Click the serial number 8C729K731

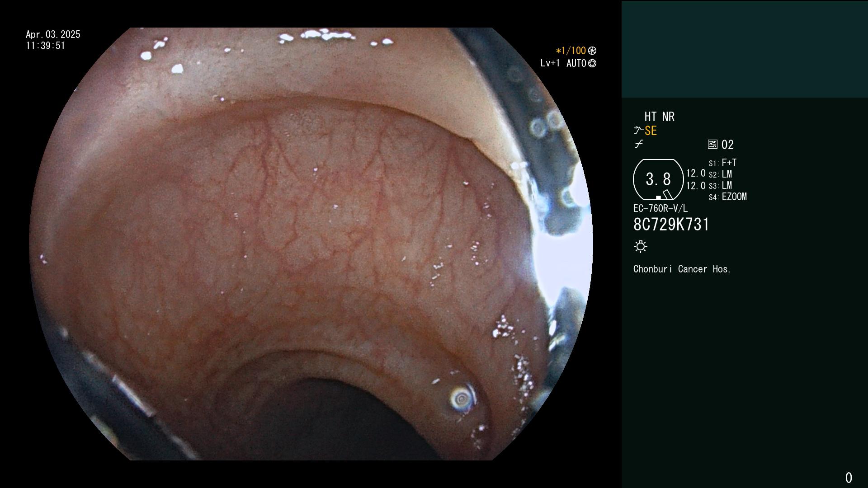(671, 225)
